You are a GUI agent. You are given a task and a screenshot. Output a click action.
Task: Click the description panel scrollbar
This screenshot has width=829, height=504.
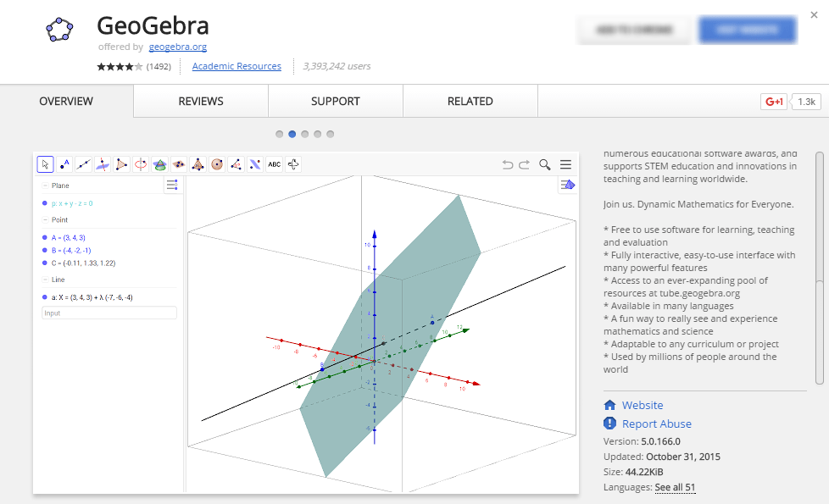click(x=820, y=269)
